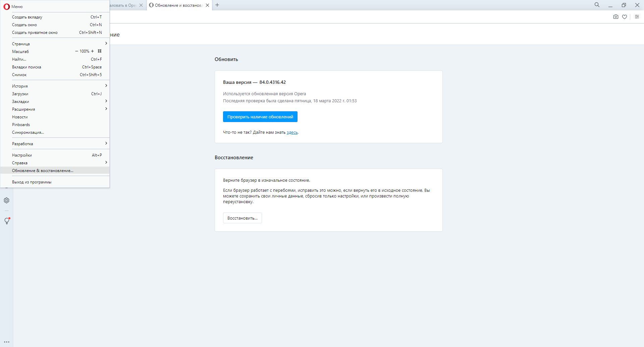Close the first browser tab
Screen dimensions: 644x347
tap(141, 5)
